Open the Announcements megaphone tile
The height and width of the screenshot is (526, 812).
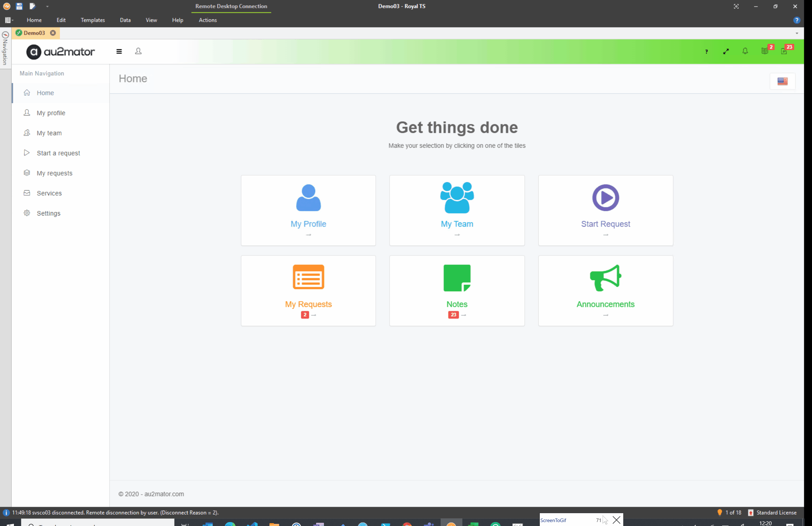point(605,290)
